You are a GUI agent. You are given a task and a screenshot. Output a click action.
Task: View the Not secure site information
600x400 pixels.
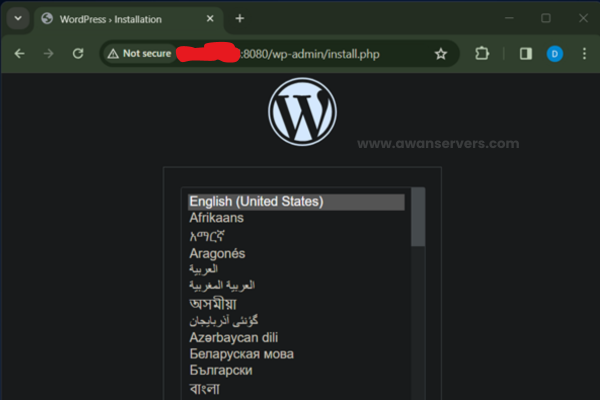140,54
